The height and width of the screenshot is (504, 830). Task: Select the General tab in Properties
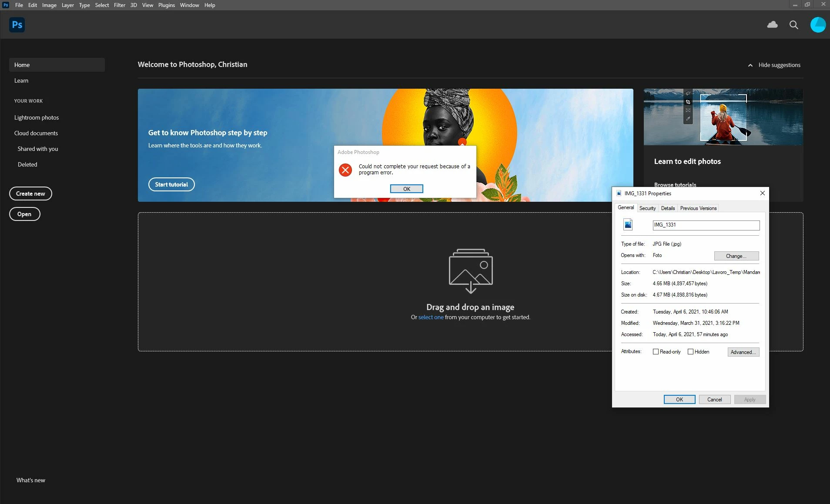tap(626, 207)
